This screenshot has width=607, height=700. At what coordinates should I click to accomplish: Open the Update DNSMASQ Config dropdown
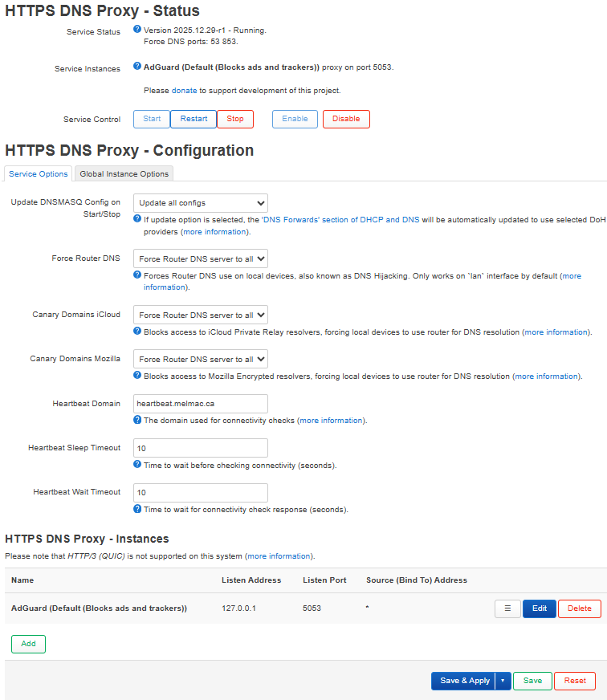[x=200, y=202]
